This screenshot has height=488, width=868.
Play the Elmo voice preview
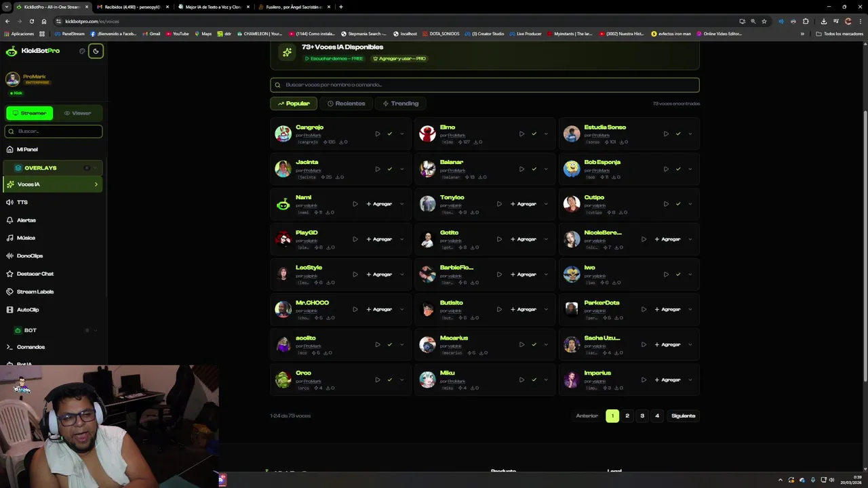(521, 134)
